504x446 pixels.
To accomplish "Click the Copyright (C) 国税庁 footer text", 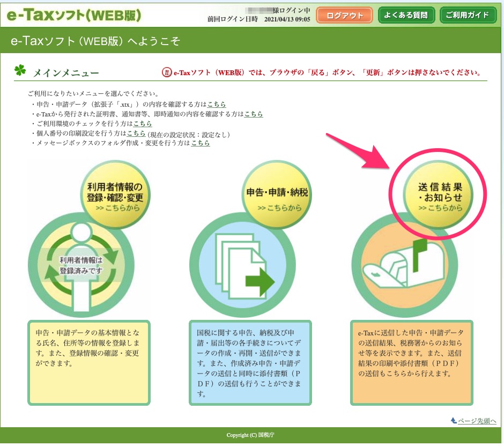I will click(x=250, y=435).
